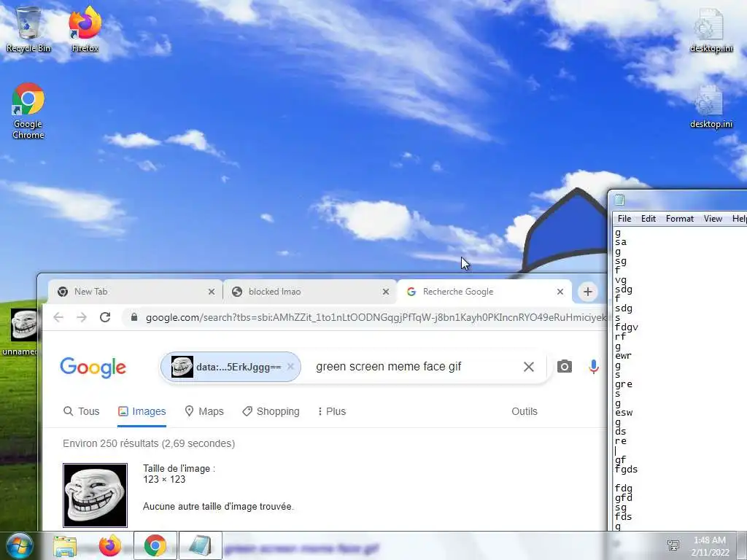Click the Notepad taskbar button

click(201, 545)
